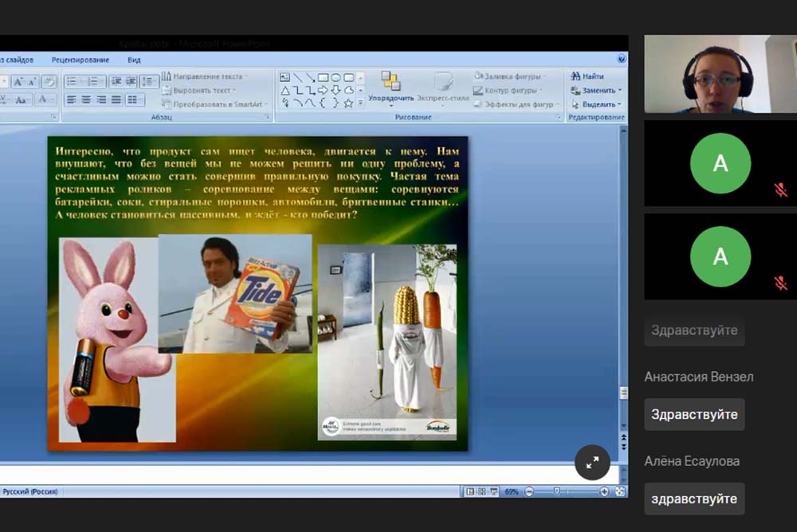Switch to the Рецензирование tab
The width and height of the screenshot is (797, 532).
point(80,60)
